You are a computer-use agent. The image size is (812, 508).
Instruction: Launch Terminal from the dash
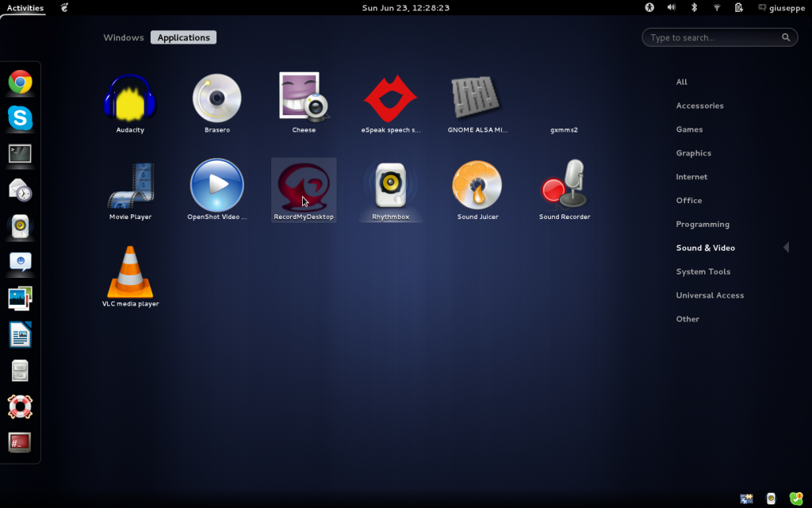(x=20, y=154)
